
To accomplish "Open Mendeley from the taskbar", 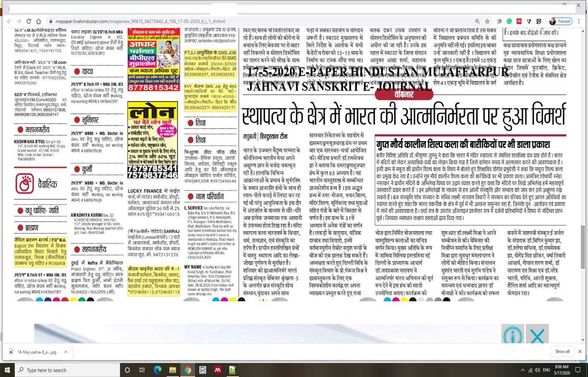I will tap(218, 370).
